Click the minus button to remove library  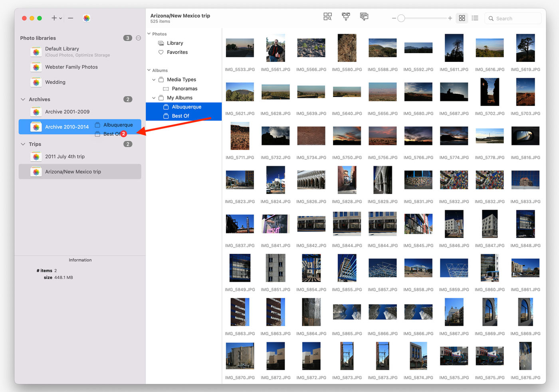[x=71, y=18]
